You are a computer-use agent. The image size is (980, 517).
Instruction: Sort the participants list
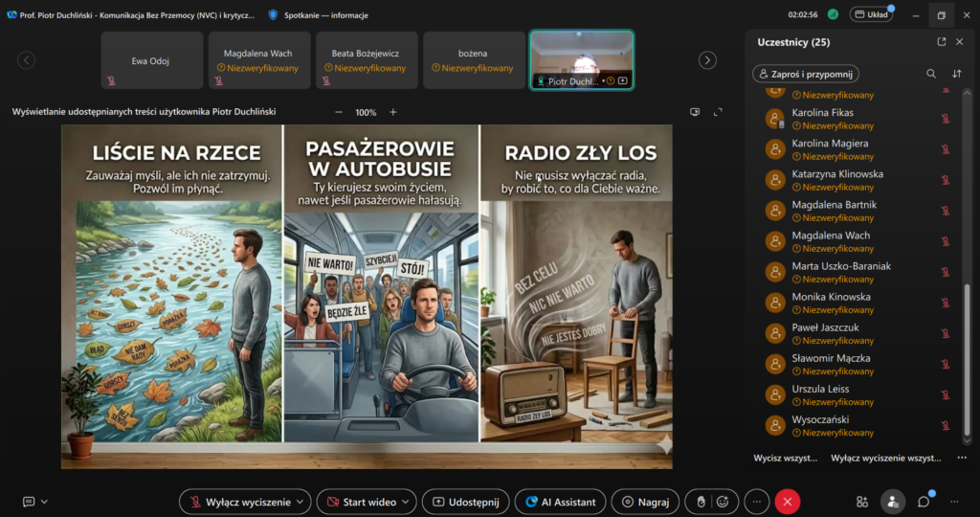point(957,74)
